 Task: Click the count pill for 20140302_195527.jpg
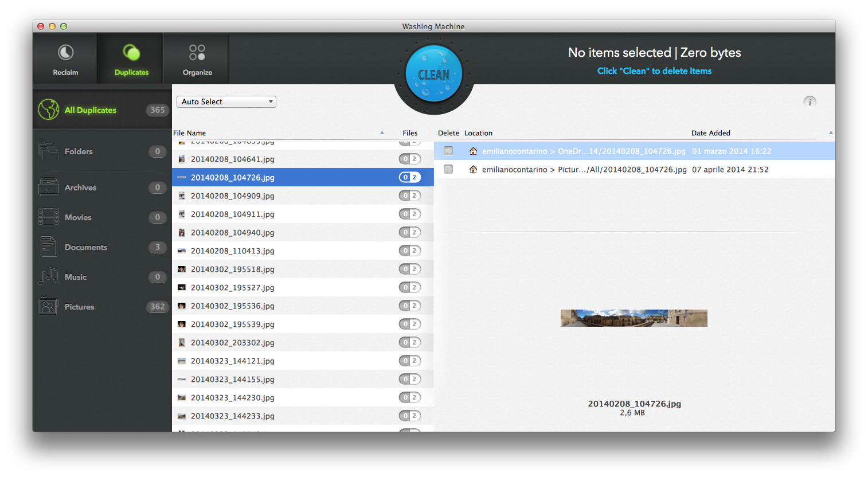tap(410, 287)
